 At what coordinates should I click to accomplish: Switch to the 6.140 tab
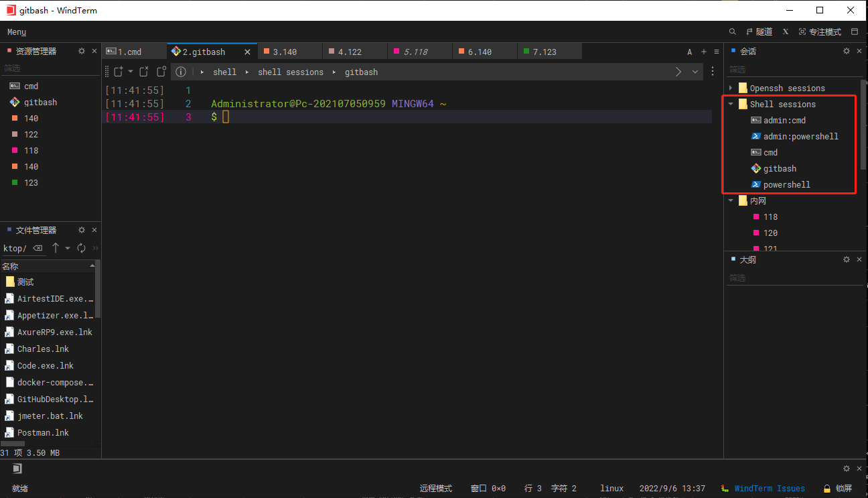pos(485,52)
